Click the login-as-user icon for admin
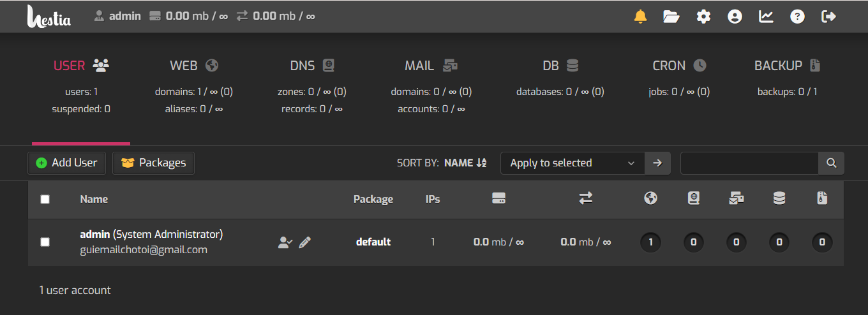Screen dimensions: 868x315 point(285,242)
